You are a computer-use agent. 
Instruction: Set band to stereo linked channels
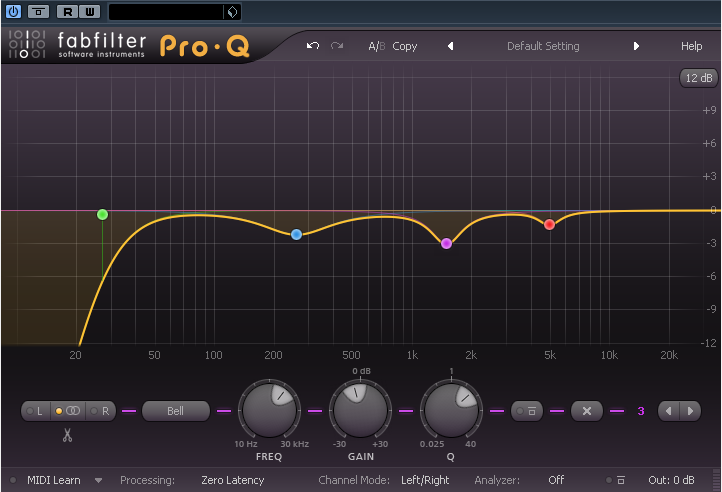coord(68,411)
